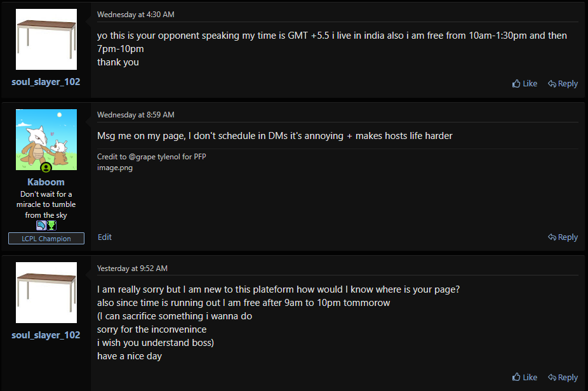588x391 pixels.
Task: Reply to the Yesterday 9:52 AM post
Action: tap(563, 377)
